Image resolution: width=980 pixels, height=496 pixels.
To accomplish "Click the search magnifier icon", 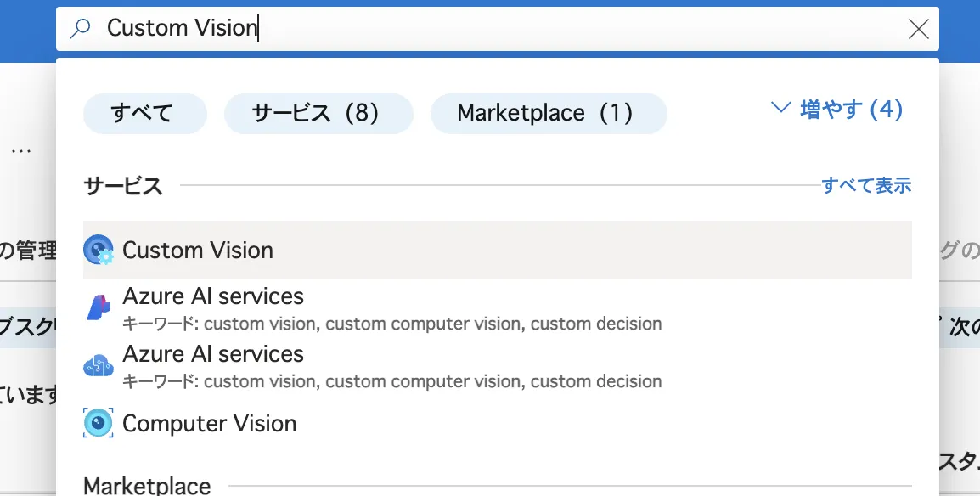I will click(79, 28).
